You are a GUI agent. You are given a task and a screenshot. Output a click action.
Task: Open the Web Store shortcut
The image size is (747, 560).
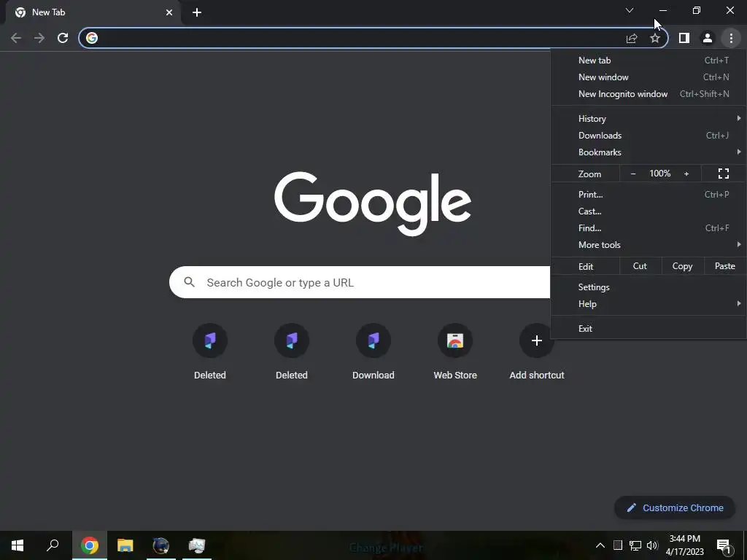(455, 353)
